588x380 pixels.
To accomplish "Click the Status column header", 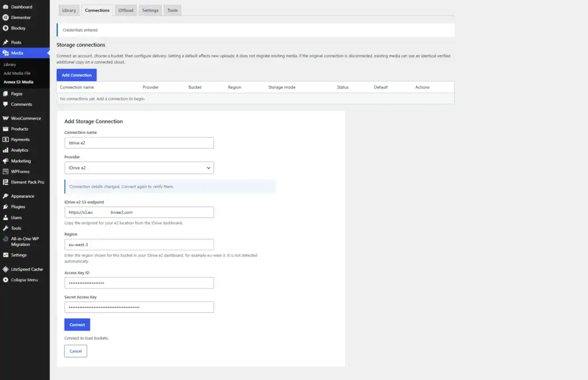I will pyautogui.click(x=343, y=87).
